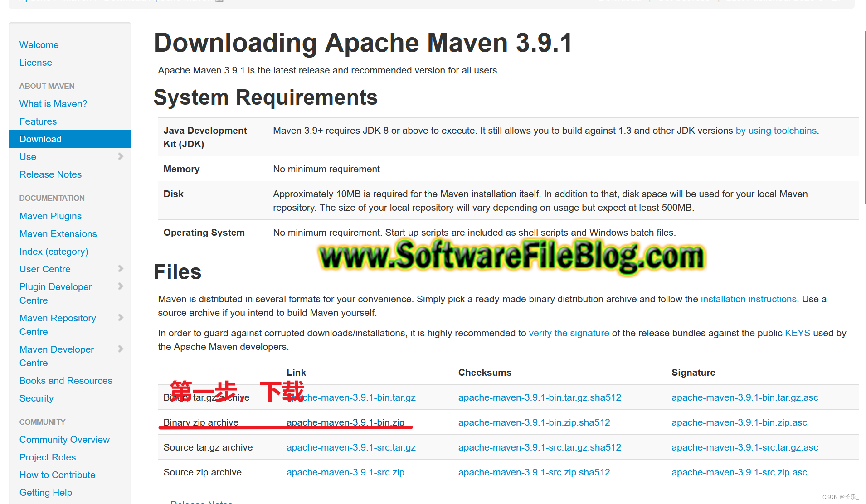The image size is (866, 504).
Task: Expand the User Centre chevron
Action: [121, 269]
